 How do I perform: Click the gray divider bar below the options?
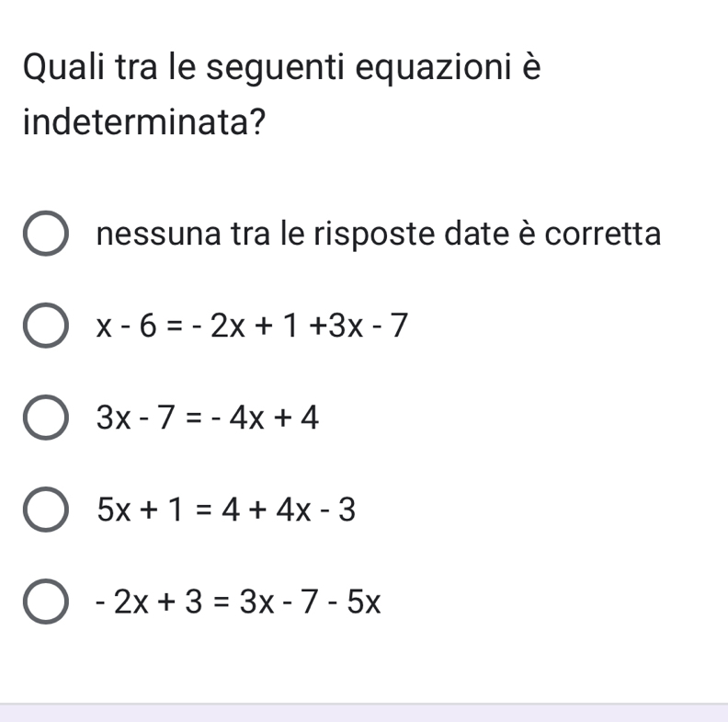click(364, 711)
